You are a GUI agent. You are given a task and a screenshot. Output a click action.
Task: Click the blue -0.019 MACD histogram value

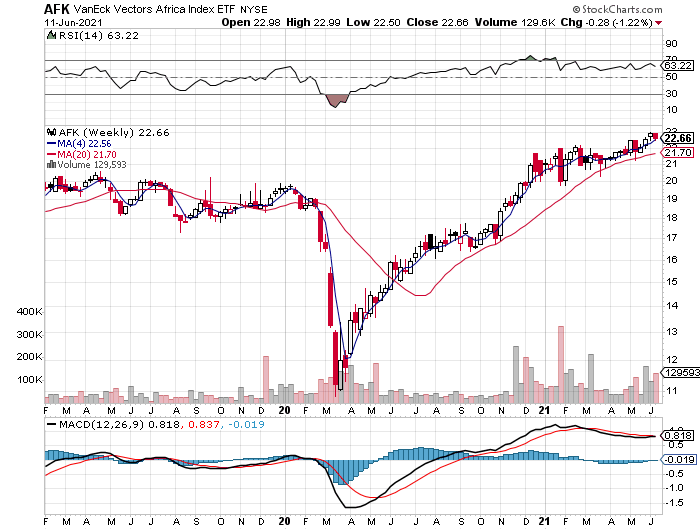pos(246,424)
